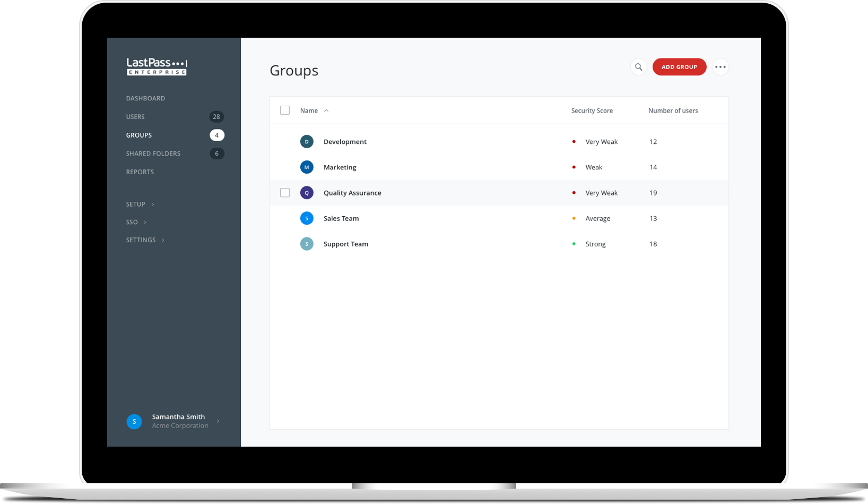Navigate to Shared Folders

tap(153, 153)
